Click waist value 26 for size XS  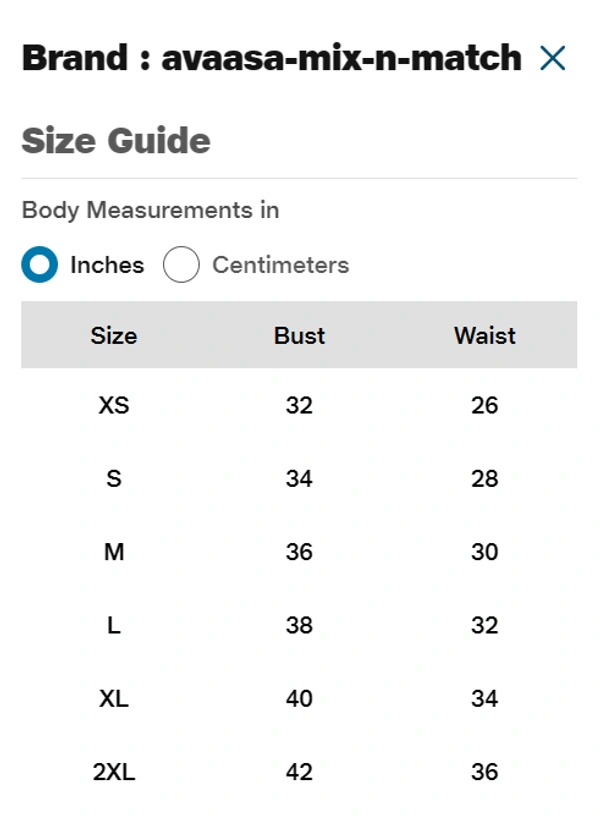click(484, 405)
